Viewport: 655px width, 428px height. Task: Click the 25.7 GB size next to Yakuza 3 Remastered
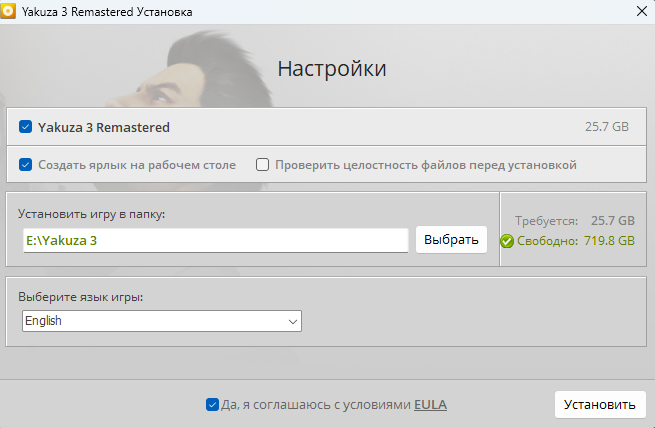[607, 127]
